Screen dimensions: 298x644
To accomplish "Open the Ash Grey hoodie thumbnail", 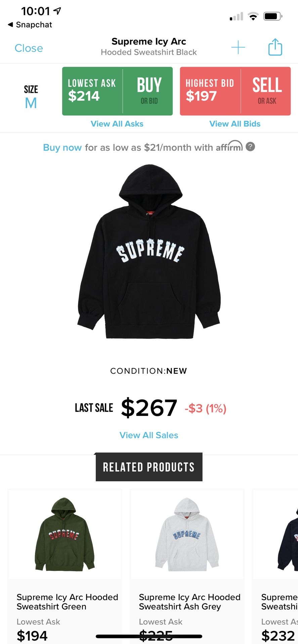I will pyautogui.click(x=187, y=534).
